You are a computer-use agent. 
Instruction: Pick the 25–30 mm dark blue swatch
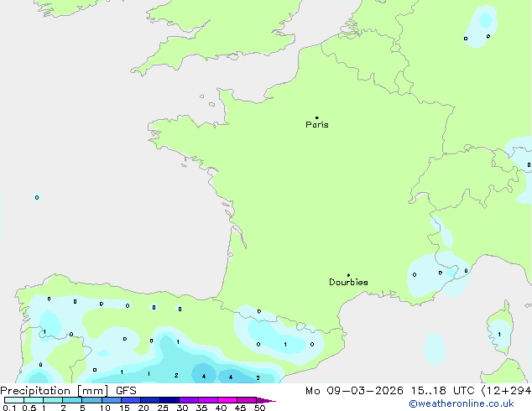coord(170,400)
